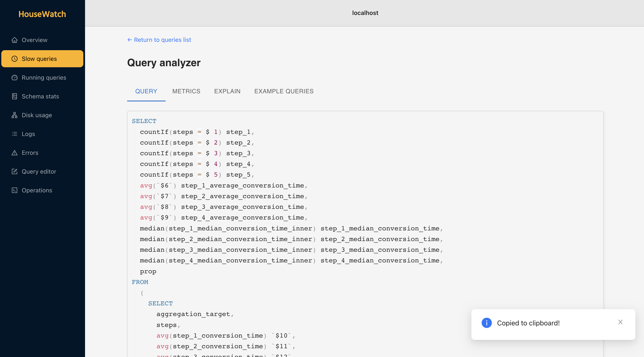Click the blue info icon in notification

[x=486, y=323]
